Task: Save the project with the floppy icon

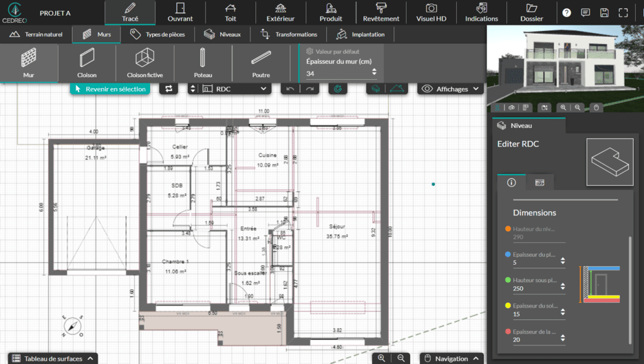Action: (604, 12)
